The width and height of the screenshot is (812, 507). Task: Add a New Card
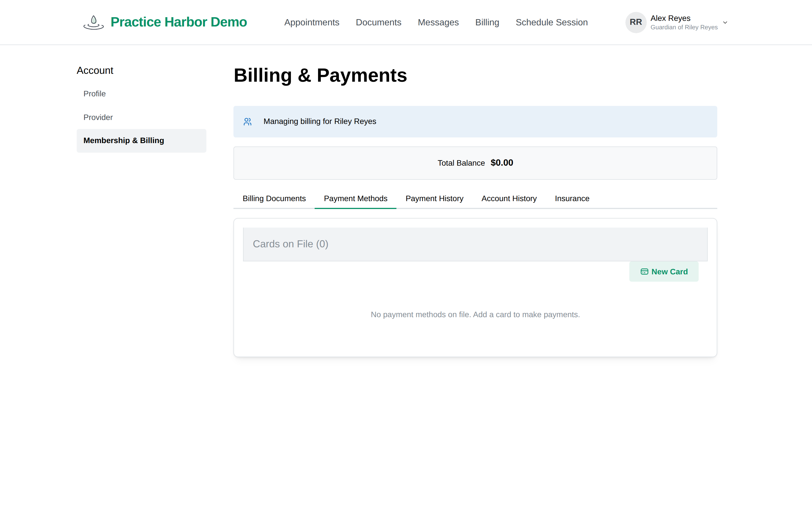[x=664, y=272]
